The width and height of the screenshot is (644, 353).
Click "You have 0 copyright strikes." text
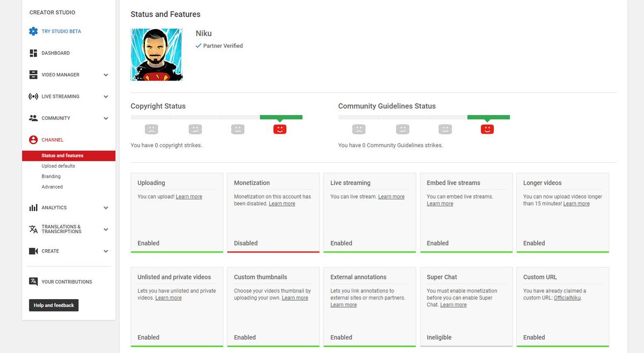click(x=166, y=145)
